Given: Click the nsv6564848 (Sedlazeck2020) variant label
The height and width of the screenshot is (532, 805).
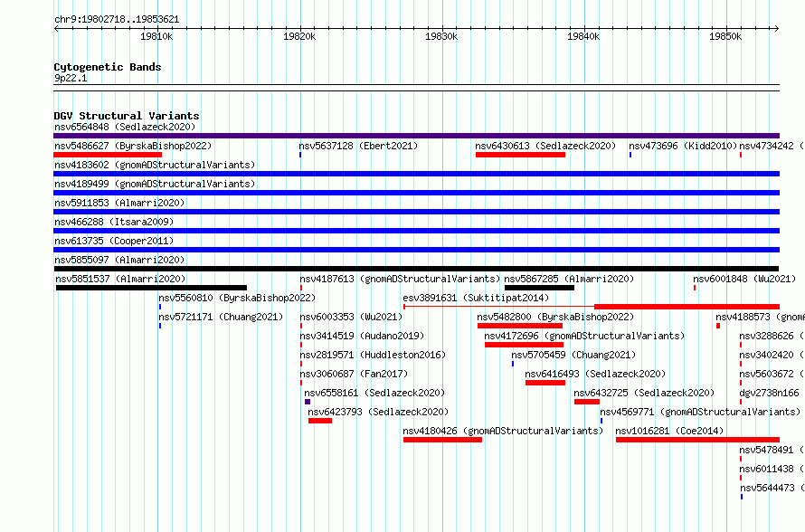Looking at the screenshot, I should 125,127.
